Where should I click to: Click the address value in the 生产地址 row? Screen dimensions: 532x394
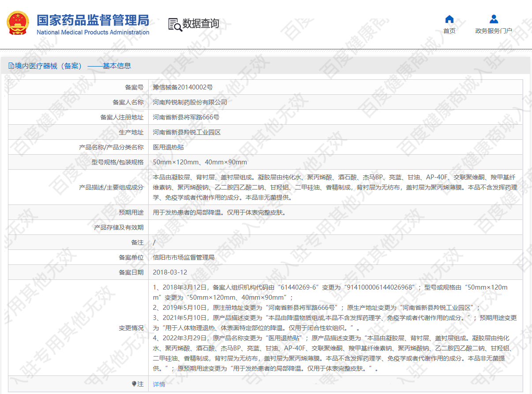(x=187, y=132)
